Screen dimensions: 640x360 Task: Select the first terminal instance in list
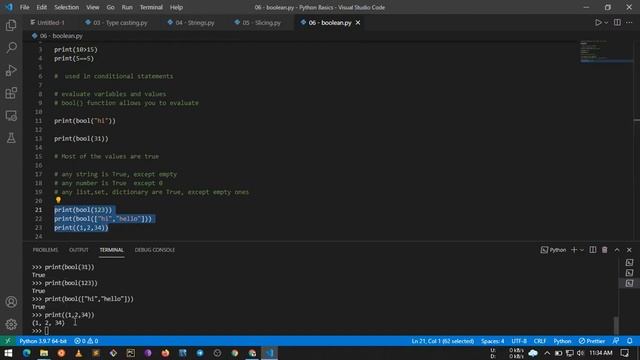629,262
